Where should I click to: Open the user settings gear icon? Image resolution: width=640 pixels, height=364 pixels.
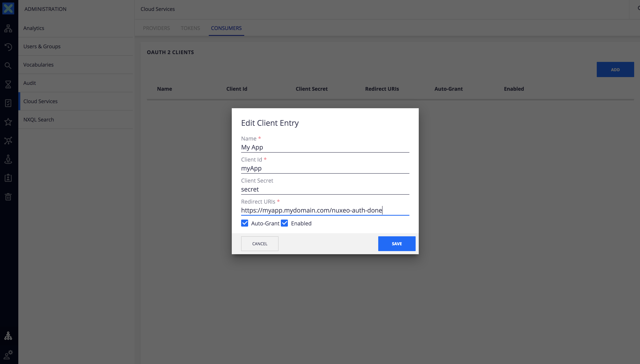point(8,354)
